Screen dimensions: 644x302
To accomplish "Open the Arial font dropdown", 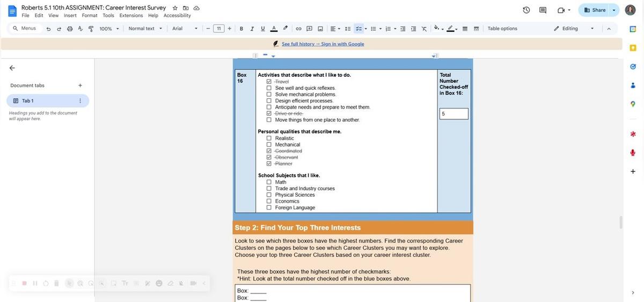I will click(185, 28).
